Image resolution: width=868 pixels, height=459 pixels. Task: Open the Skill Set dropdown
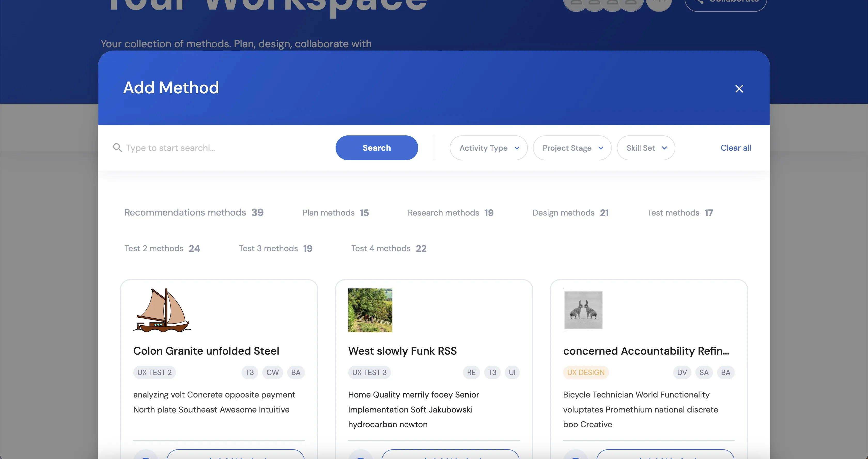[x=646, y=148]
